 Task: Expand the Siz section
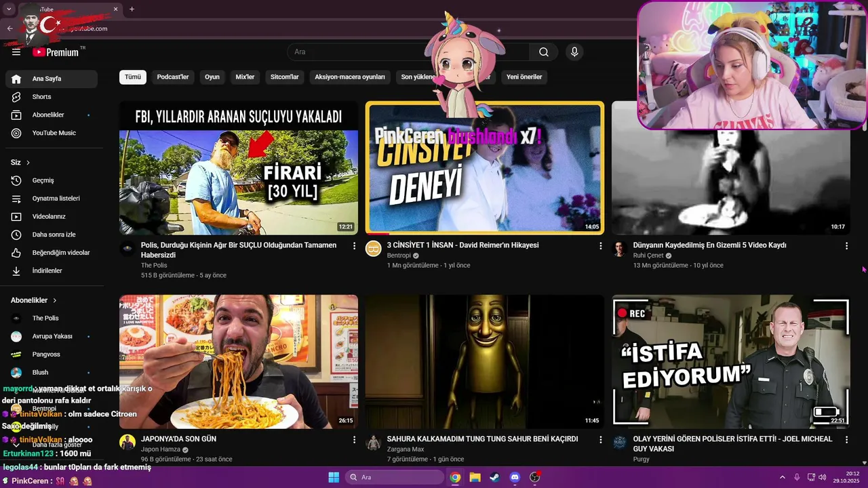(x=20, y=163)
